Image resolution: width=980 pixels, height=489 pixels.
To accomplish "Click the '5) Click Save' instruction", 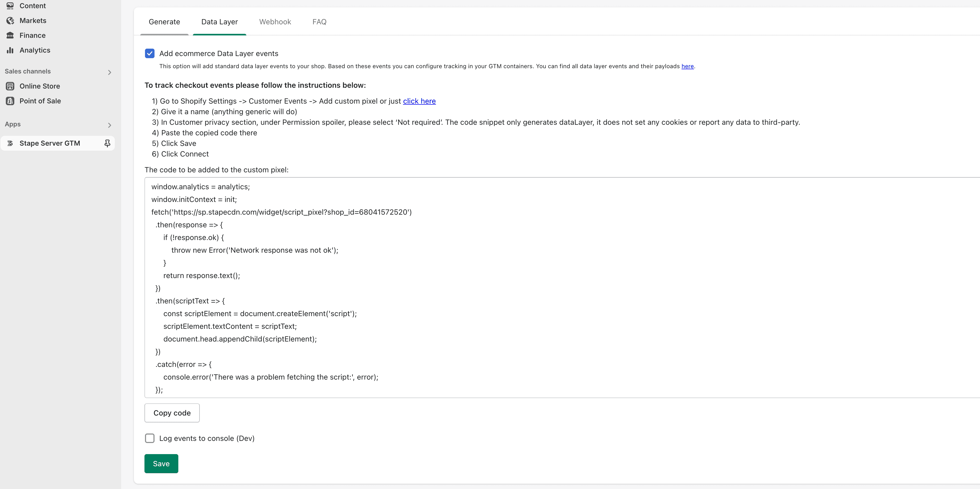I will point(174,144).
